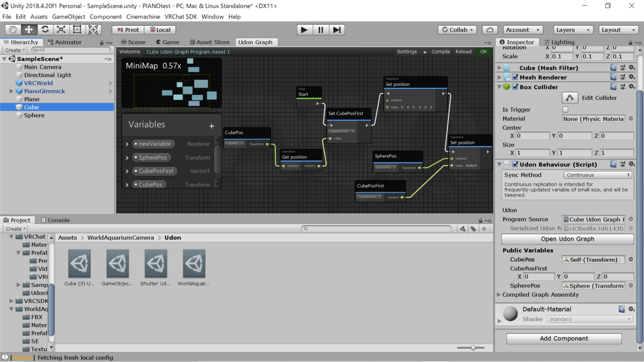Click the favorite star icon in Project
Screen dimensions: 644x362
pyautogui.click(x=484, y=229)
